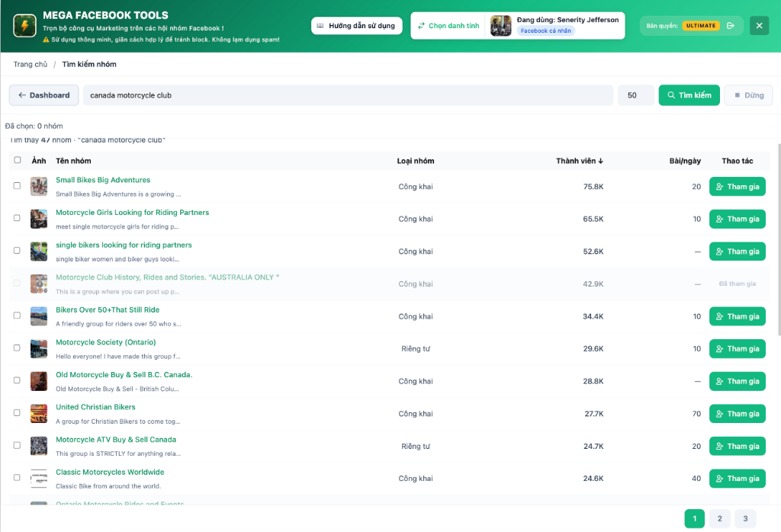Check Bikers Over 50+That Still Ride row
The height and width of the screenshot is (532, 781).
[17, 316]
